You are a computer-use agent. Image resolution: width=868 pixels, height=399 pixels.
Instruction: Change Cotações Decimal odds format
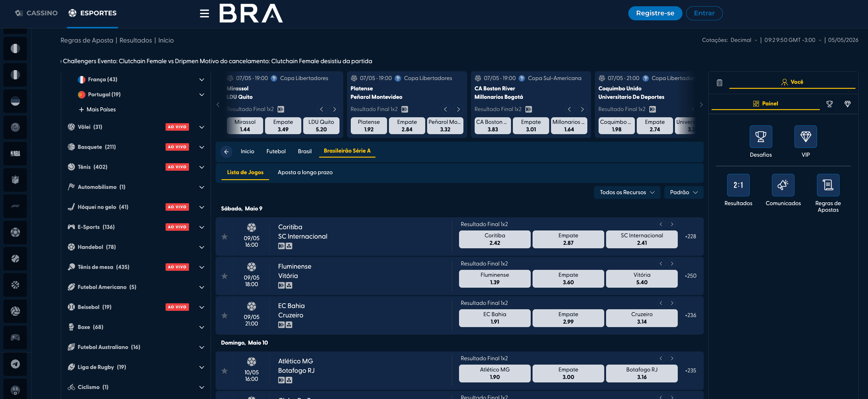point(744,40)
